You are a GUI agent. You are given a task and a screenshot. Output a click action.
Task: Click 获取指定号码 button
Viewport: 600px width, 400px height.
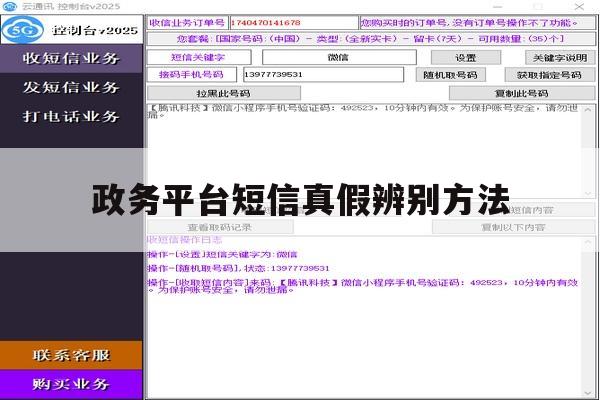[549, 75]
